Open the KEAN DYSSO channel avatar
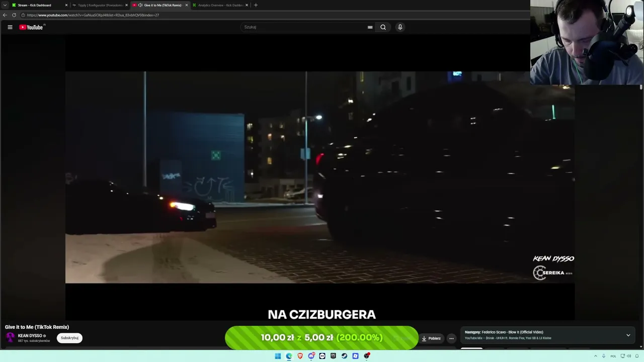 [10, 337]
